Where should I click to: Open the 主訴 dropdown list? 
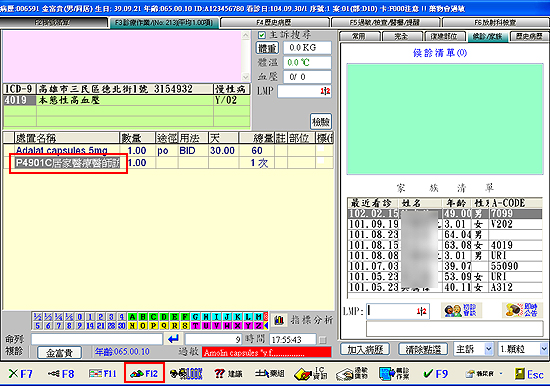(x=489, y=349)
